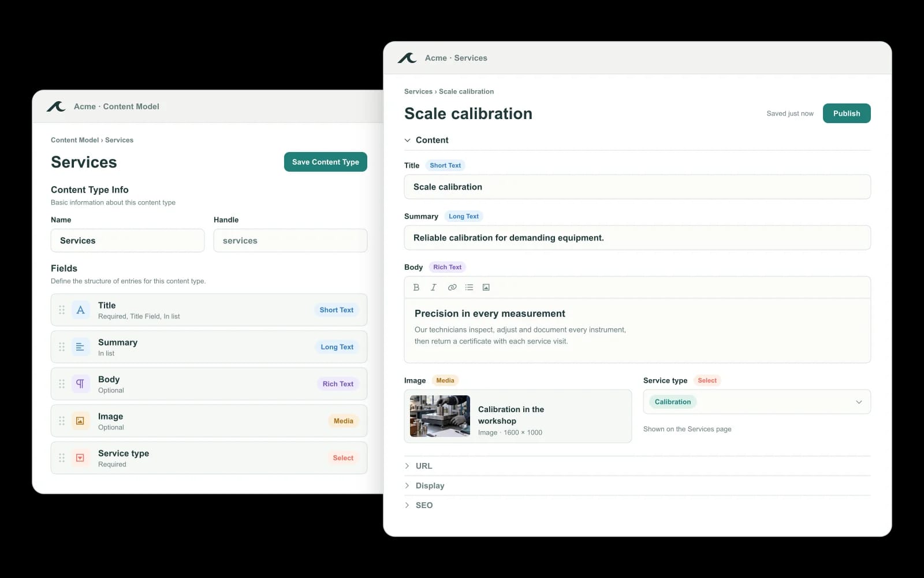Grab drag handle of Title field row
The width and height of the screenshot is (924, 578).
click(x=62, y=310)
